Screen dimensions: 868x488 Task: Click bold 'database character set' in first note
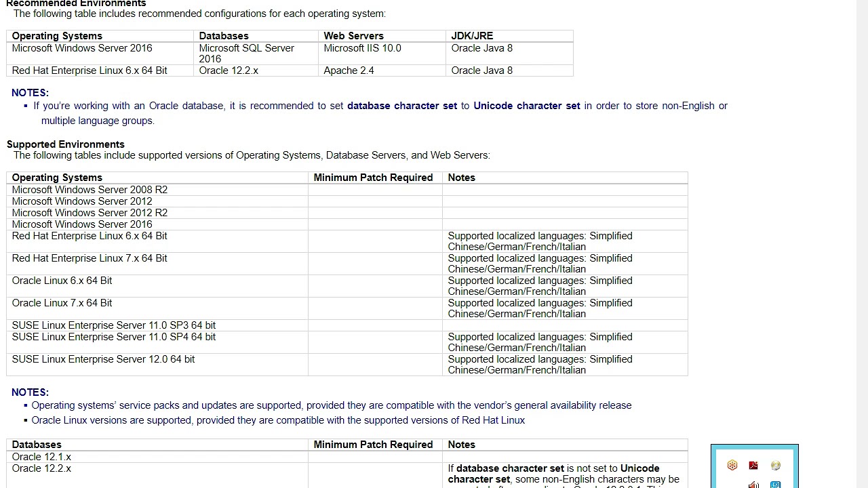pyautogui.click(x=402, y=106)
